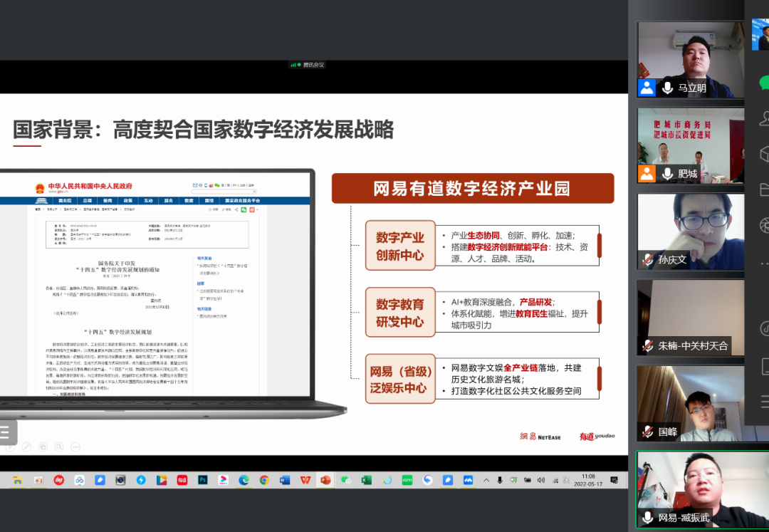Screen dimensions: 769x532
Task: Click the 网易有道数字经济产业园 header banner
Action: coord(473,188)
